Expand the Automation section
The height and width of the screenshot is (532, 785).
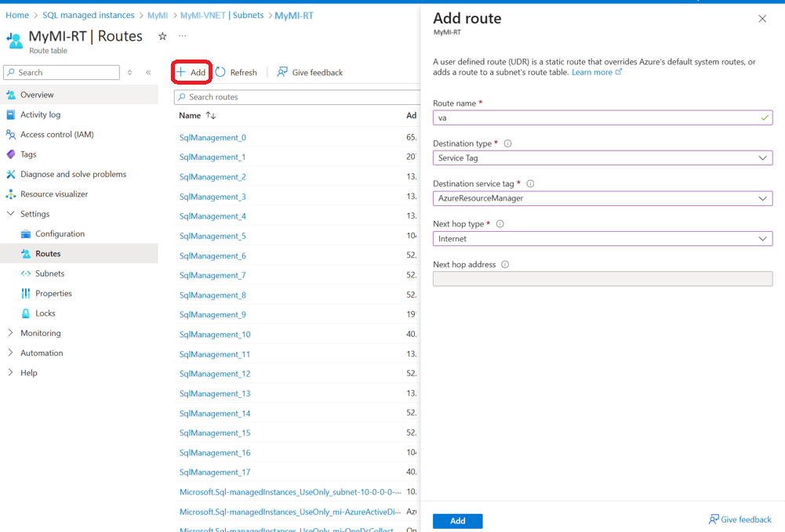[10, 353]
